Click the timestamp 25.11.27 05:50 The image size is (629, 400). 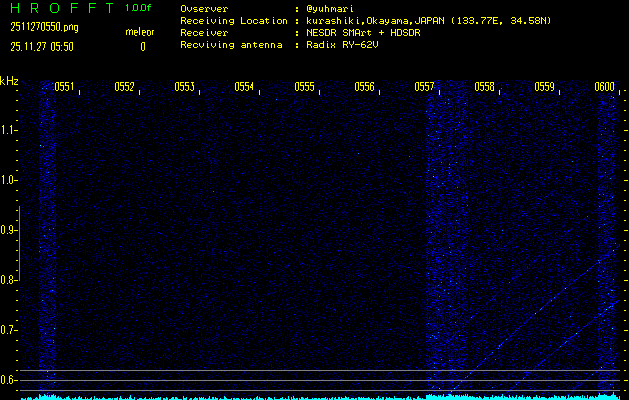tap(42, 47)
